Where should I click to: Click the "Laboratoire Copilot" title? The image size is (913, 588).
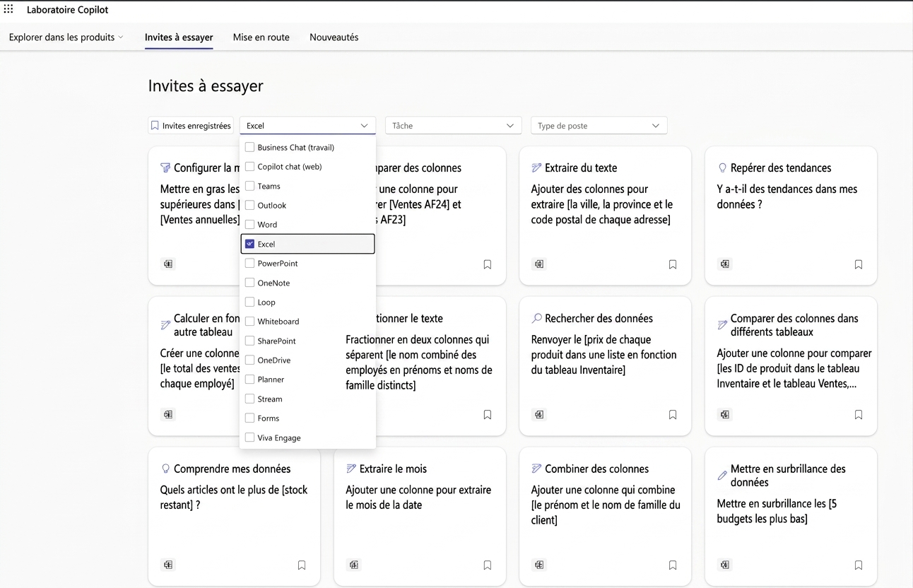[x=68, y=10]
